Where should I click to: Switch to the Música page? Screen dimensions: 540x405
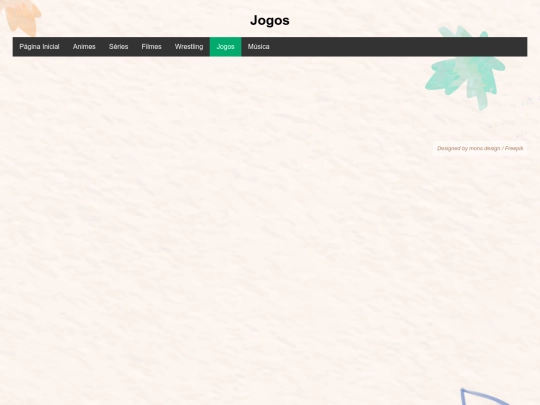click(x=259, y=46)
